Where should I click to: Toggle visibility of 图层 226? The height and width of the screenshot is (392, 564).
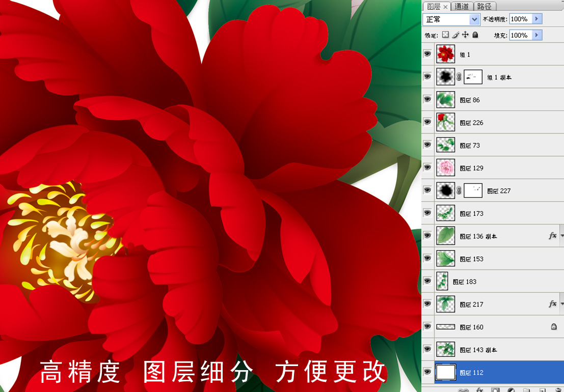(427, 122)
